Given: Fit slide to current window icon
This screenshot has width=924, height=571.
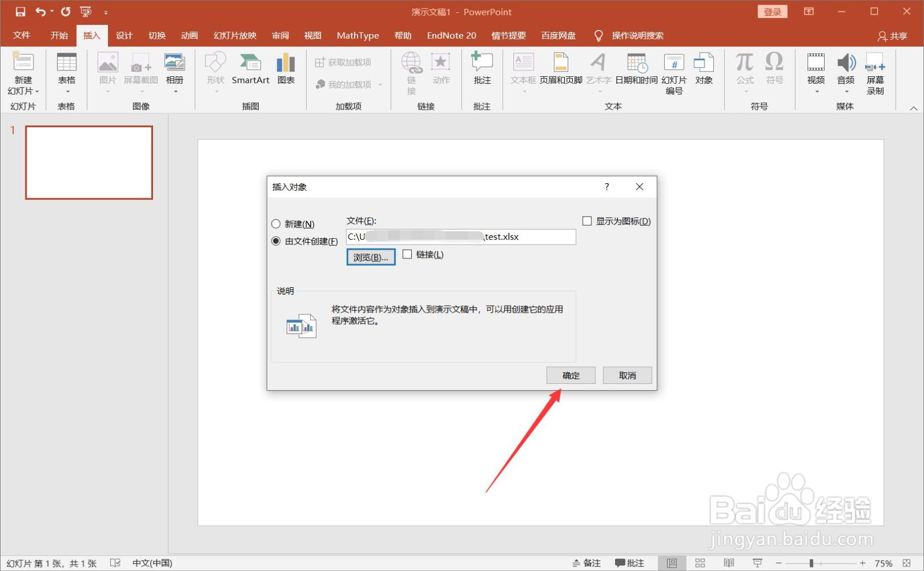Looking at the screenshot, I should 907,563.
